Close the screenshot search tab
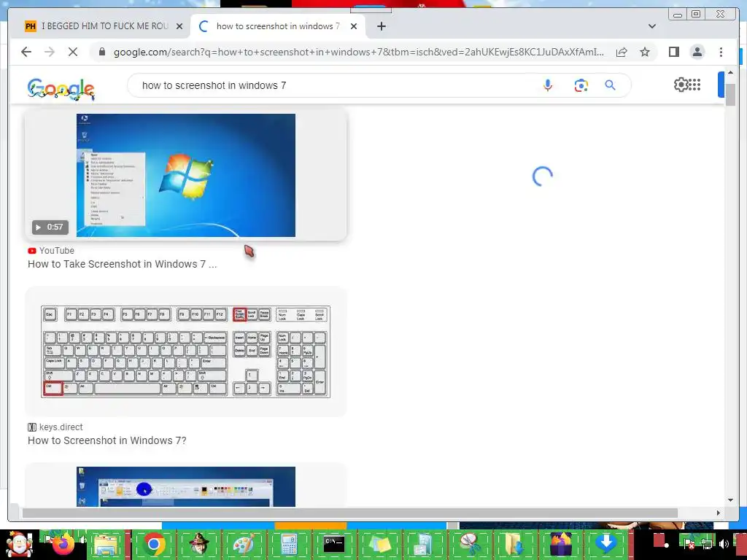The image size is (747, 560). point(354,26)
